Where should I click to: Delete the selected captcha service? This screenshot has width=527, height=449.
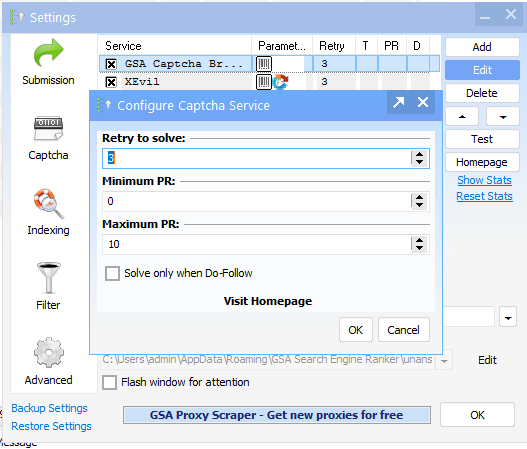pos(482,93)
